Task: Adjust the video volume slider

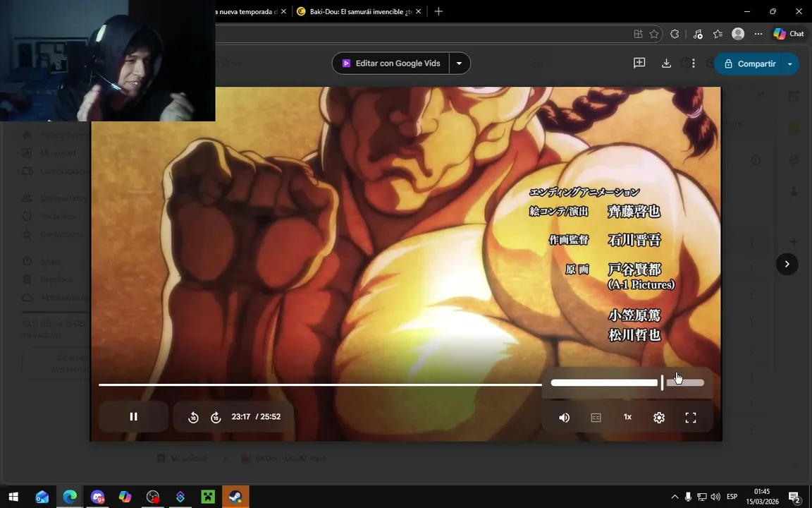Action: (x=627, y=382)
